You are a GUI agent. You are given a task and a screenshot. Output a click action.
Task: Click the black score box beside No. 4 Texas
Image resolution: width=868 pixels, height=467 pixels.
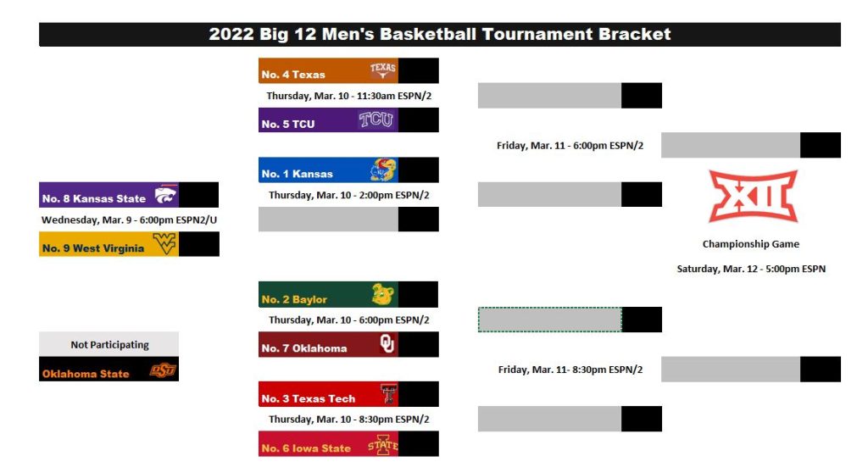click(419, 70)
